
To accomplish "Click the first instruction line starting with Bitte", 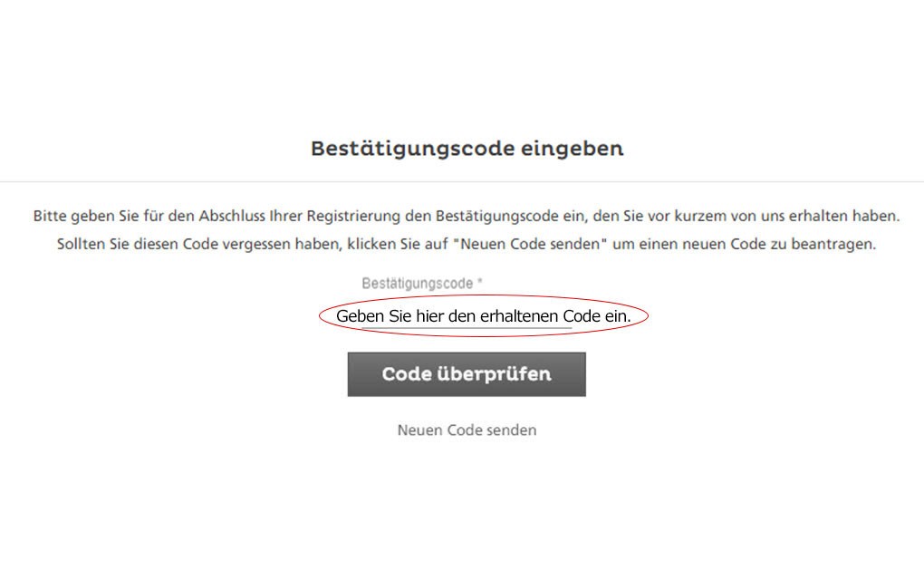I will (467, 216).
